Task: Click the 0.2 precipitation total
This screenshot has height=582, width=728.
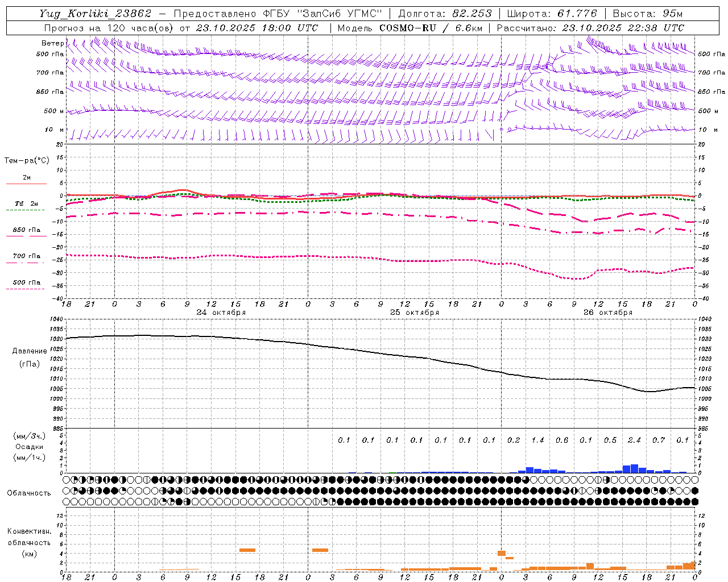Action: click(x=514, y=440)
